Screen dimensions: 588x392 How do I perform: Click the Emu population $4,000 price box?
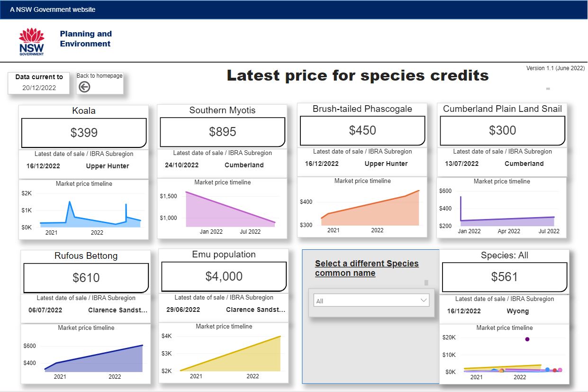point(224,276)
